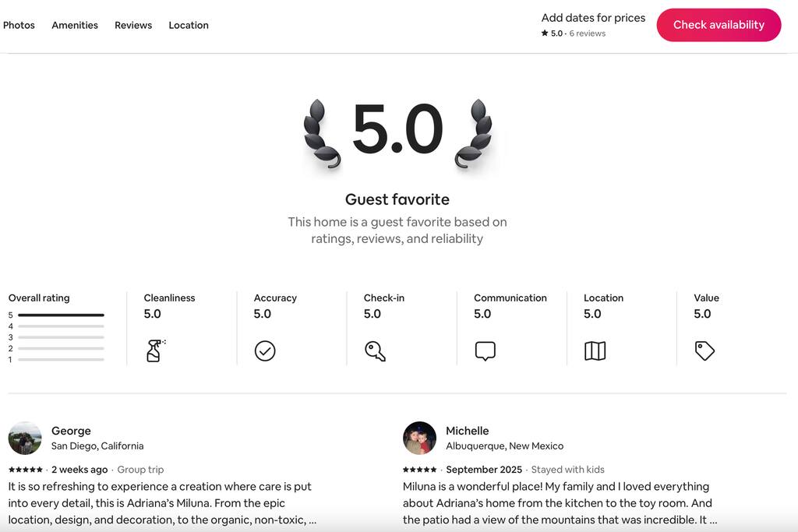Click the 1-star rating bar
798x532 pixels.
coord(61,360)
